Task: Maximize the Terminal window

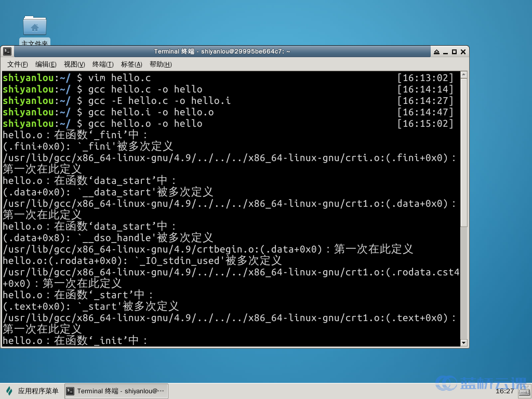Action: click(x=454, y=51)
